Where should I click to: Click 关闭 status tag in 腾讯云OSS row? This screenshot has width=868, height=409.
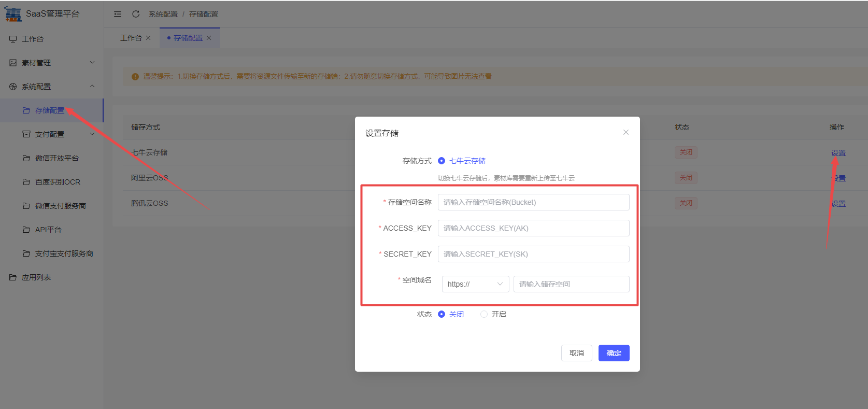(686, 203)
